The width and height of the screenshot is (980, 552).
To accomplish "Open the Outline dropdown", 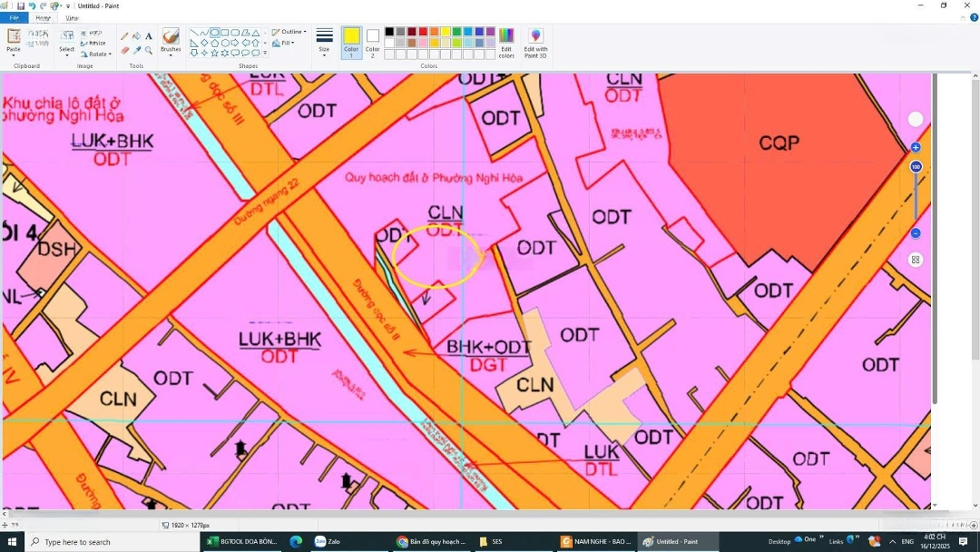I will pos(289,32).
